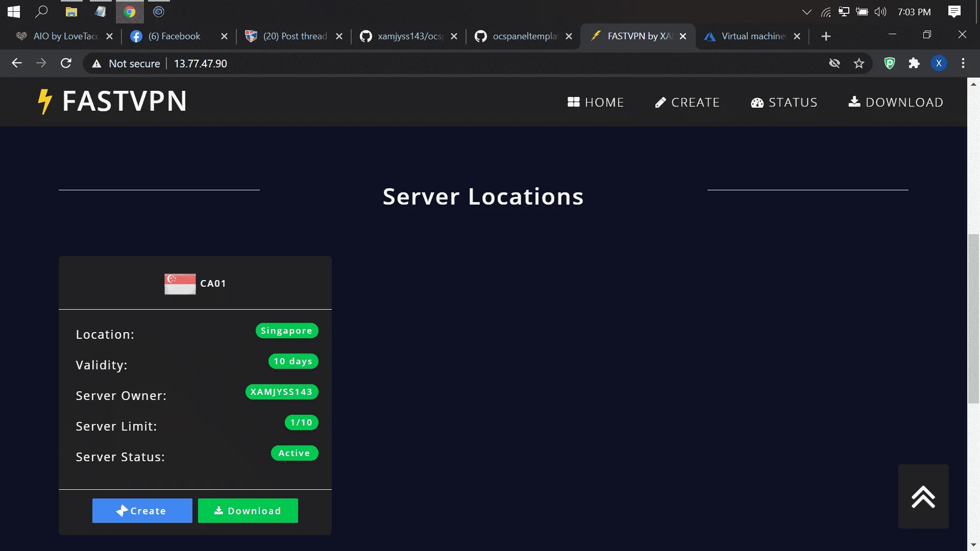
Task: Click the 7:03 PM clock
Action: coord(914,12)
